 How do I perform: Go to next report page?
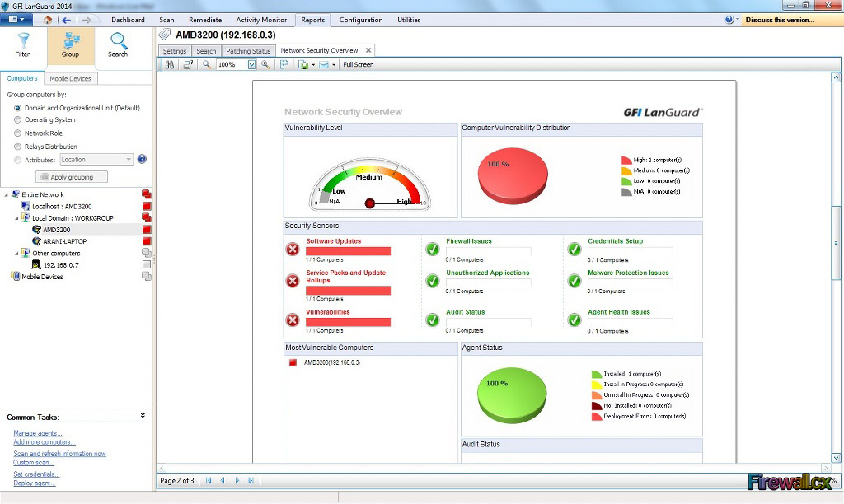click(x=237, y=480)
